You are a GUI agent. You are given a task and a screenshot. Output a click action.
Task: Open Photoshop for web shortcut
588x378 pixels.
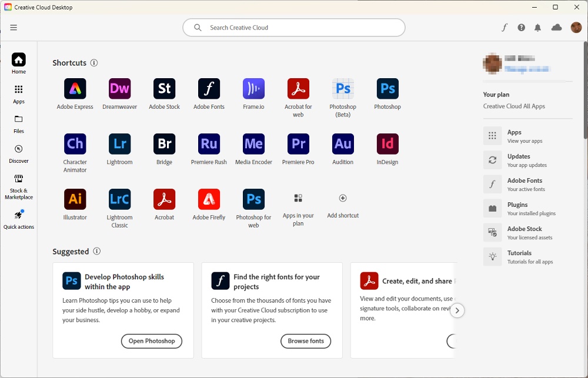[x=253, y=199]
